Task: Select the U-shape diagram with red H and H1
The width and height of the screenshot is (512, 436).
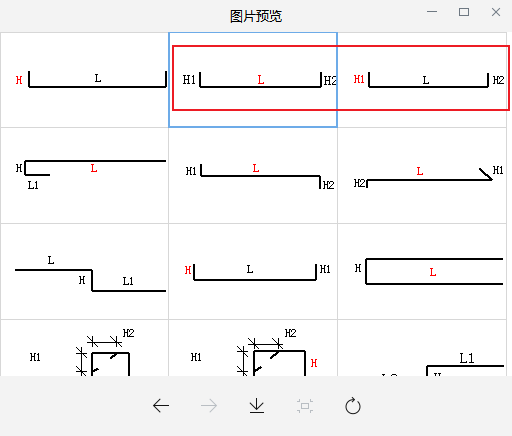Action: coord(253,271)
